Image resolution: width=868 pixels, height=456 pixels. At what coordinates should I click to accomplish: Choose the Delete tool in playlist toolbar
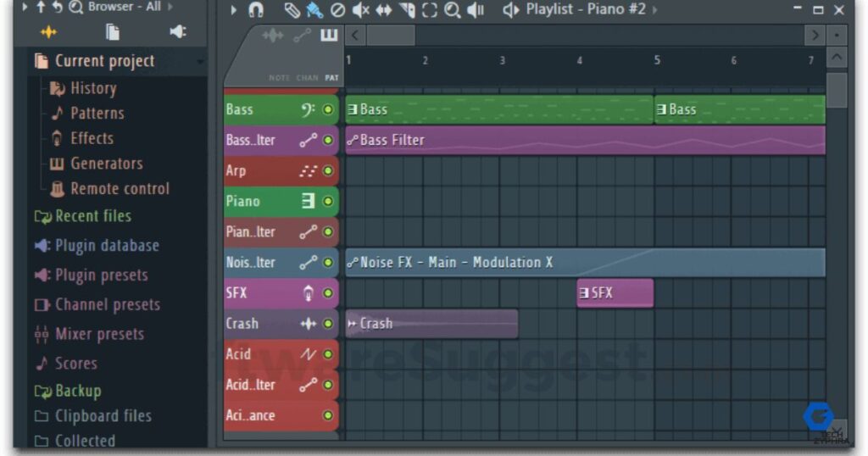point(337,10)
